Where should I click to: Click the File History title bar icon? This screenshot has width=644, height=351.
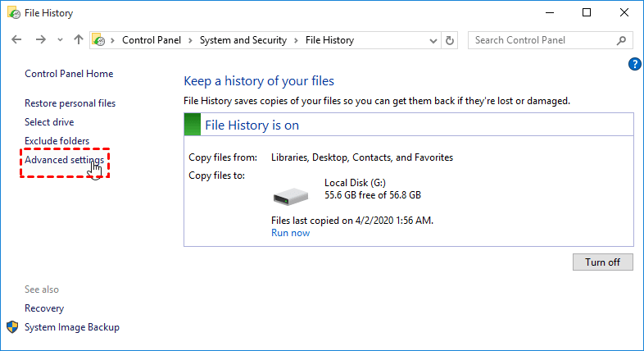tap(14, 13)
